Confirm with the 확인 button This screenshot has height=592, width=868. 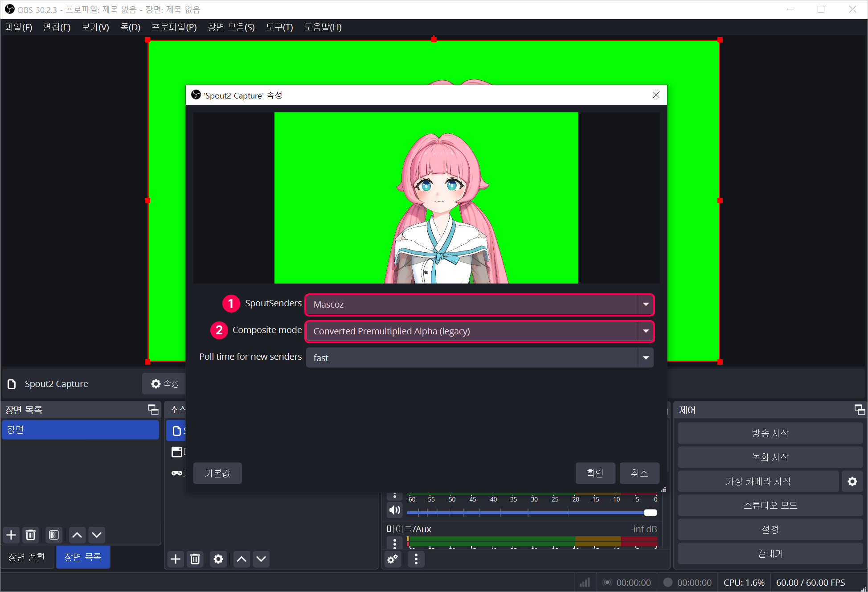(595, 473)
